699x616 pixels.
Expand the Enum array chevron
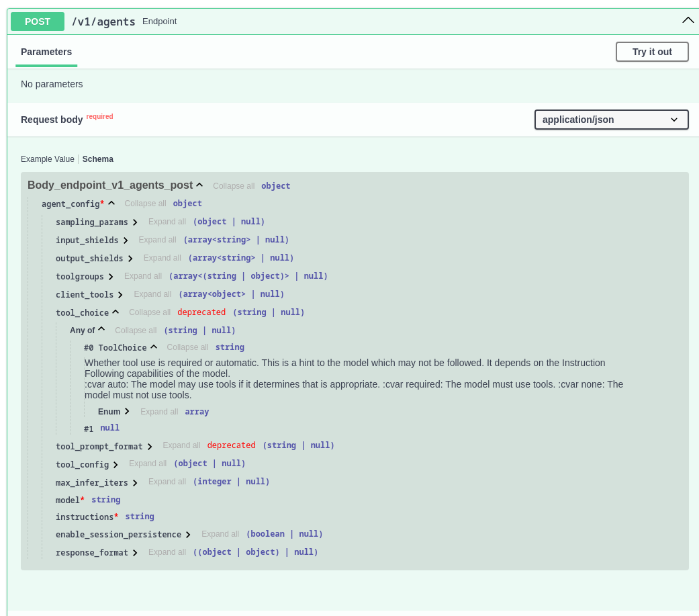pyautogui.click(x=127, y=412)
